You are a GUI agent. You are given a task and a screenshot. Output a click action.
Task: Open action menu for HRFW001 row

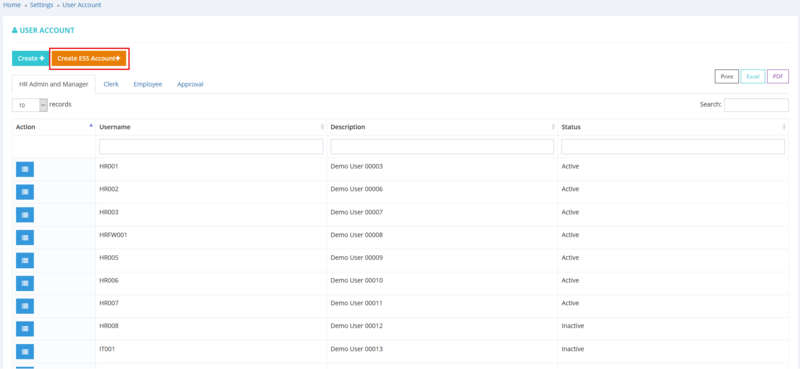(25, 237)
